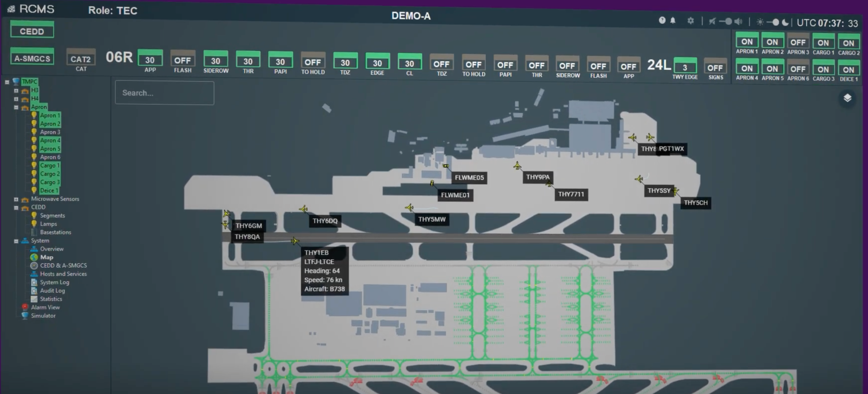The width and height of the screenshot is (868, 394).
Task: Click the RCMS logo icon
Action: click(x=11, y=9)
